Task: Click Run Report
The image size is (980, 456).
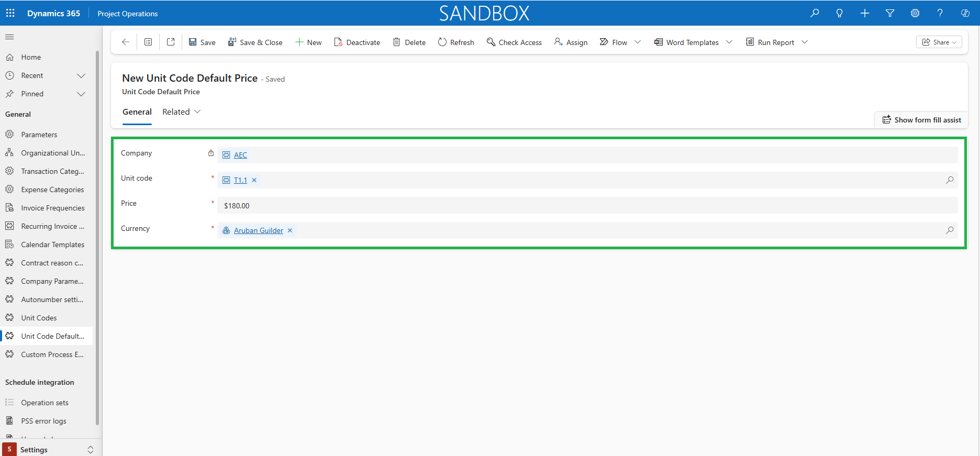Action: click(x=770, y=42)
